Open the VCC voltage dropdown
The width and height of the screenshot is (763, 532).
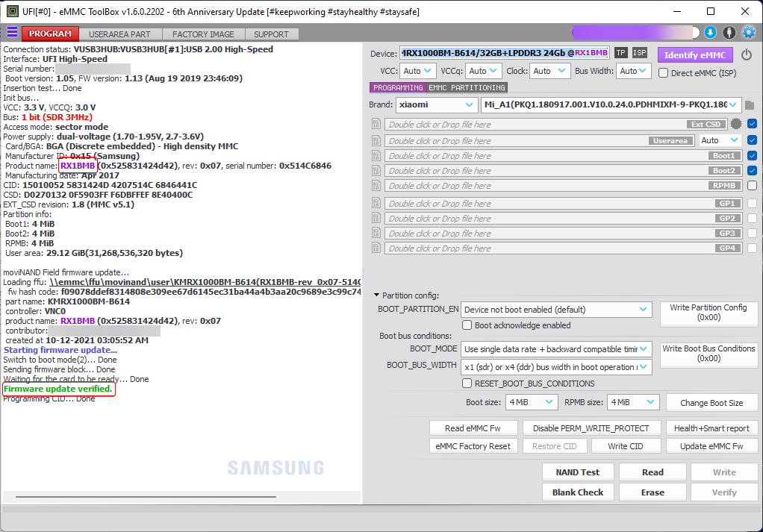click(417, 71)
